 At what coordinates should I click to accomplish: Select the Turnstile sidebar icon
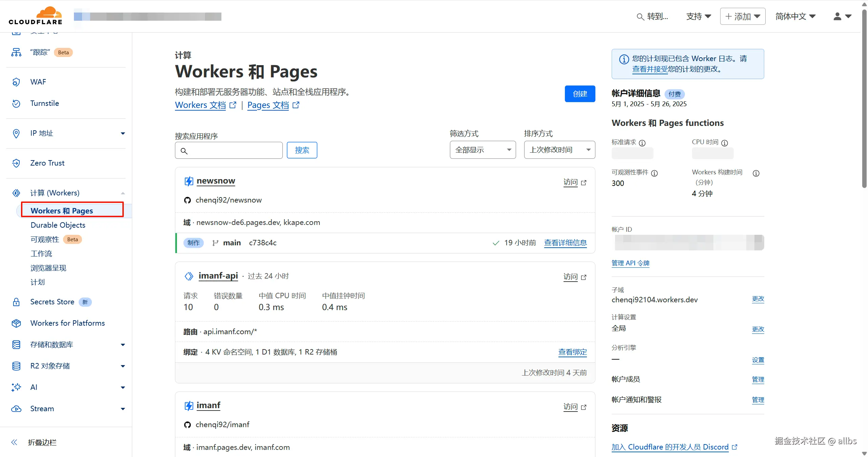pyautogui.click(x=16, y=103)
